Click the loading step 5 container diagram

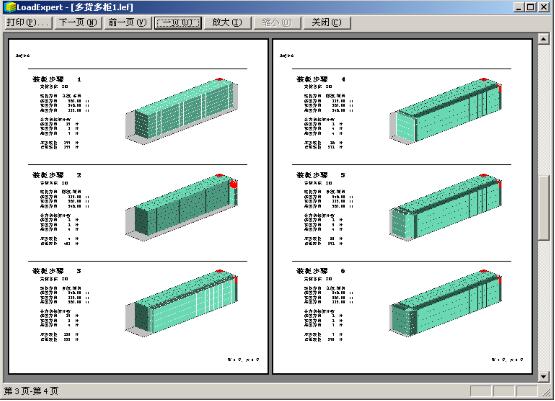tap(446, 207)
